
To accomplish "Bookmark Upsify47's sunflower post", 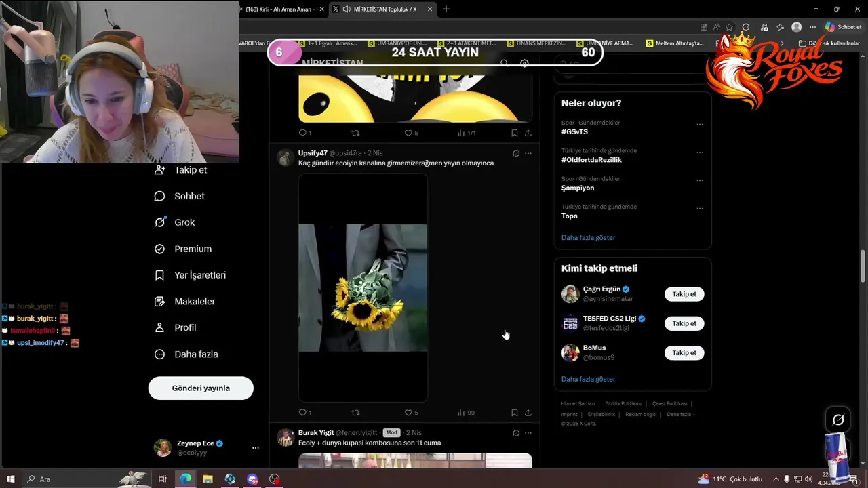I will (x=515, y=412).
